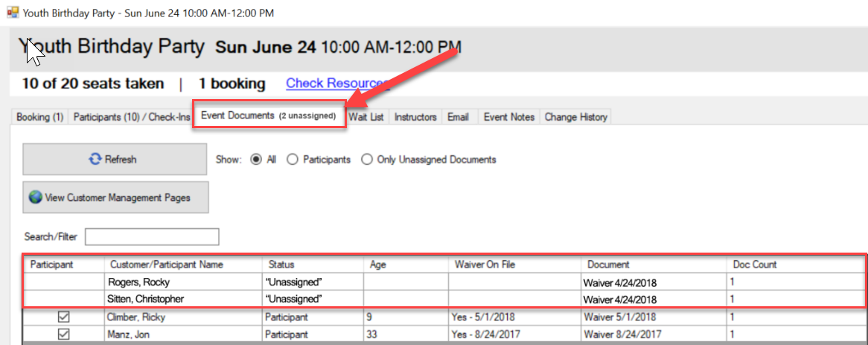Viewport: 868px width, 345px height.
Task: Click "Unassigned" status for Sitten, Christopher
Action: pos(313,299)
